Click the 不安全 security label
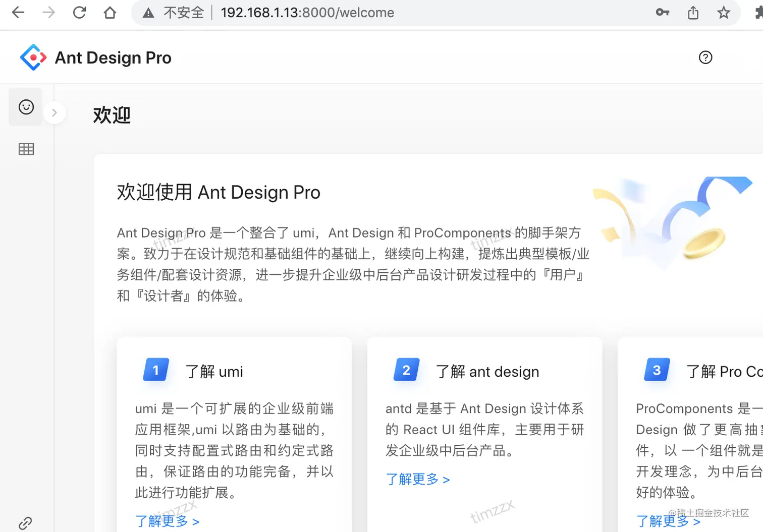Image resolution: width=763 pixels, height=532 pixels. click(x=184, y=13)
